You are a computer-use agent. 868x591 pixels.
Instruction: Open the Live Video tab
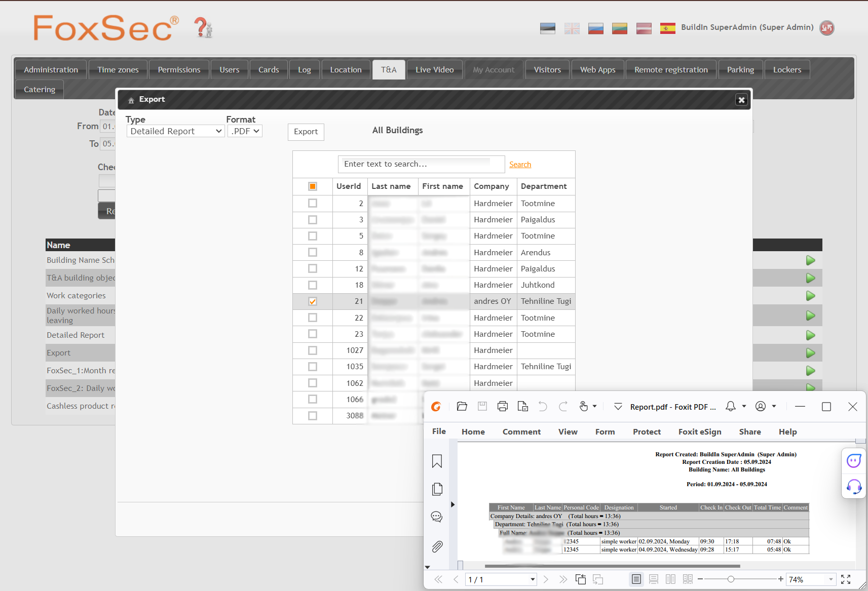(435, 70)
